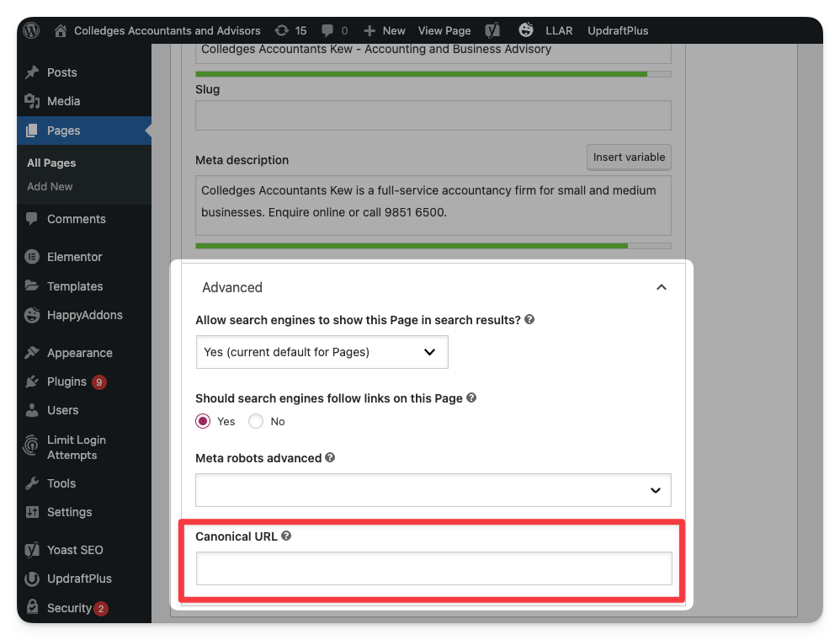Click the help icon beside Canonical URL
The width and height of the screenshot is (840, 640).
286,536
